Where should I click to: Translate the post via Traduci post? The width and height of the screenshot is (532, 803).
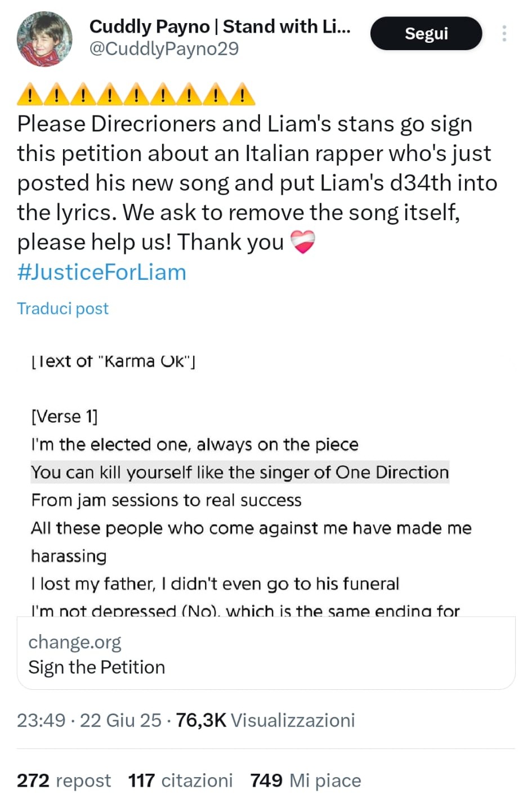[62, 309]
